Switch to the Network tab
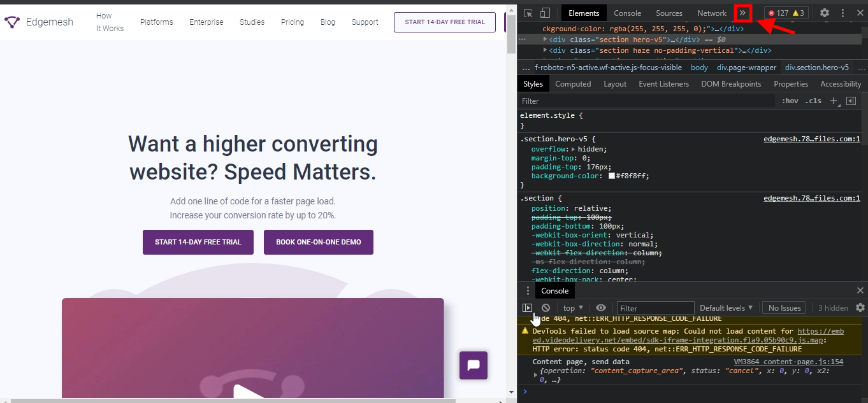 [x=712, y=13]
